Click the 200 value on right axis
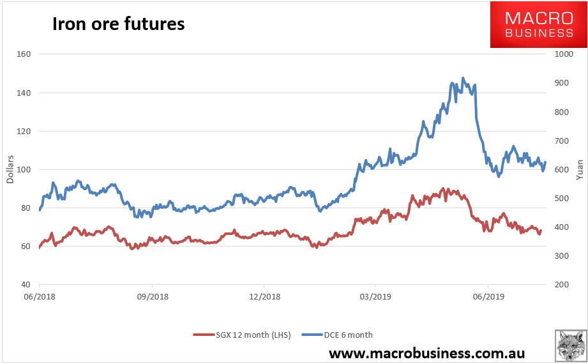Image resolution: width=588 pixels, height=364 pixels. [562, 285]
